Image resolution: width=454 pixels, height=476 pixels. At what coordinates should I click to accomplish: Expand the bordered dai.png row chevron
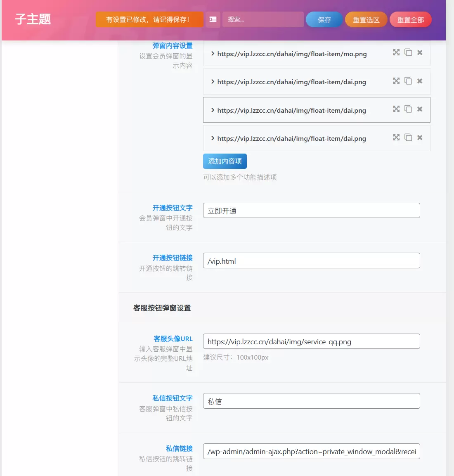pos(213,110)
